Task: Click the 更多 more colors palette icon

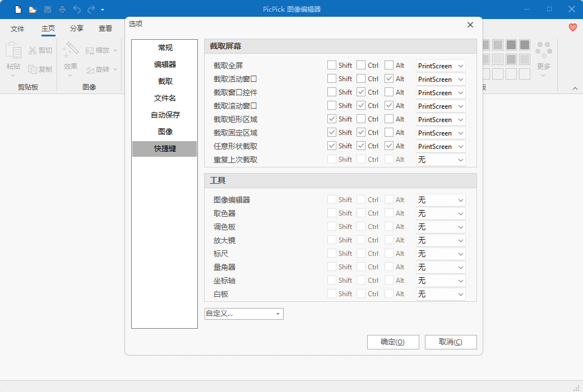Action: click(x=543, y=50)
